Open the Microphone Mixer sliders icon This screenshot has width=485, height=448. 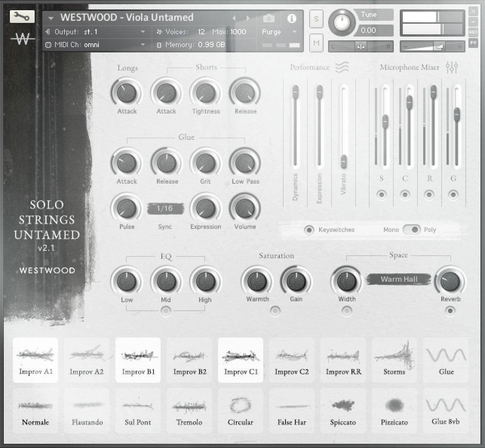[451, 67]
